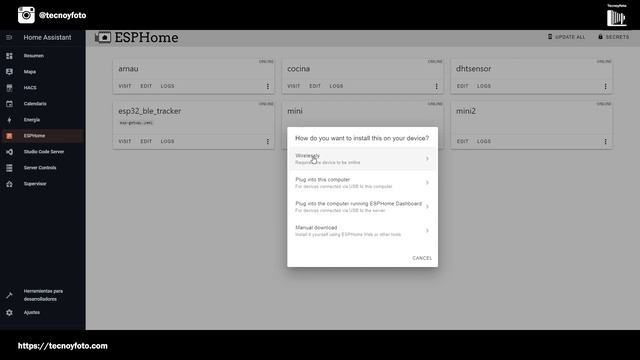Expand the Plug into this computer chevron
Viewport: 640px width, 360px height.
427,183
